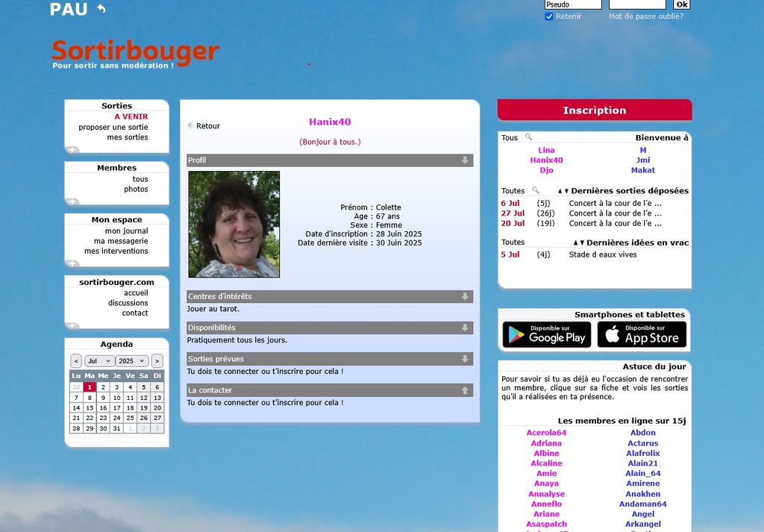The image size is (764, 532).
Task: Click Toutes beside Dernières idées en vrac
Action: click(x=513, y=242)
